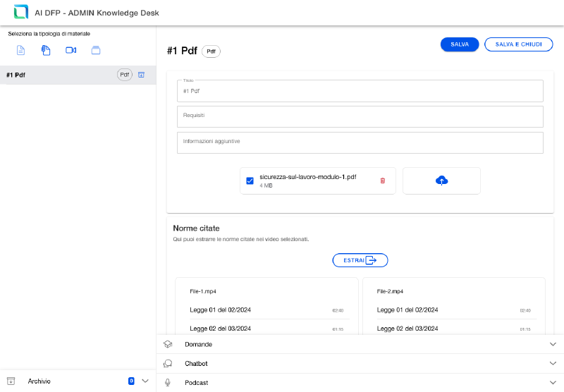Click Legge 01 del 02/2024 under File-2.mp4
The image size is (564, 392).
407,310
